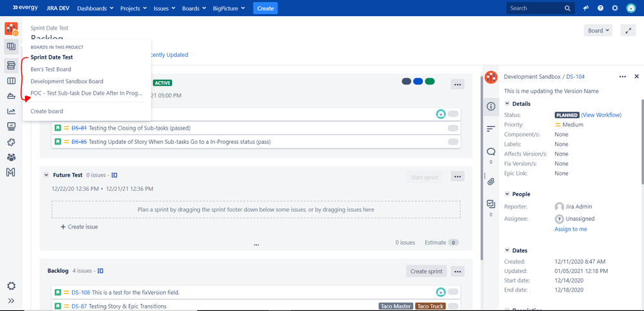Open the boards switcher icon in sidebar

(11, 47)
